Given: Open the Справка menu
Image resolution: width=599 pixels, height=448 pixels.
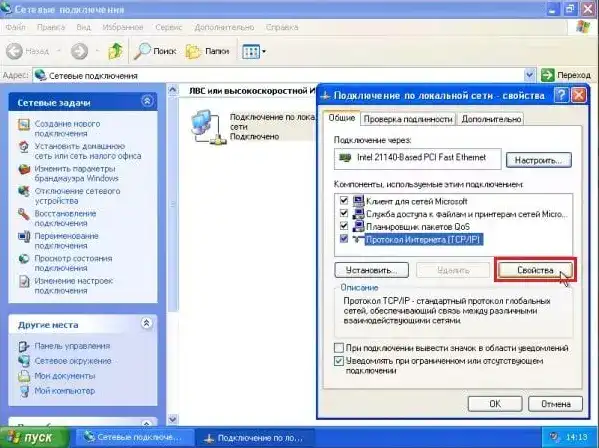Looking at the screenshot, I should 282,27.
